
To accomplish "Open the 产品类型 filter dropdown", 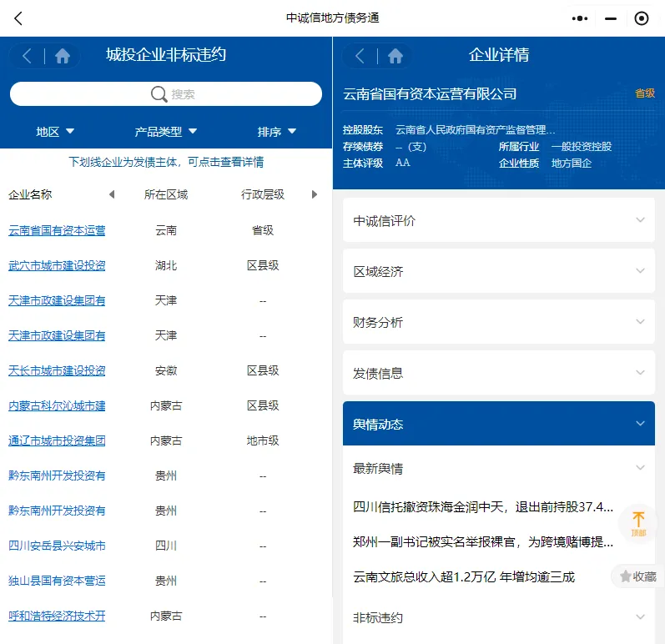I will click(166, 132).
